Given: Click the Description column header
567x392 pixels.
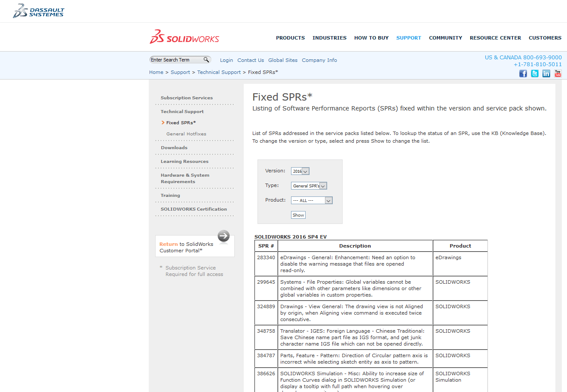Looking at the screenshot, I should (x=355, y=246).
